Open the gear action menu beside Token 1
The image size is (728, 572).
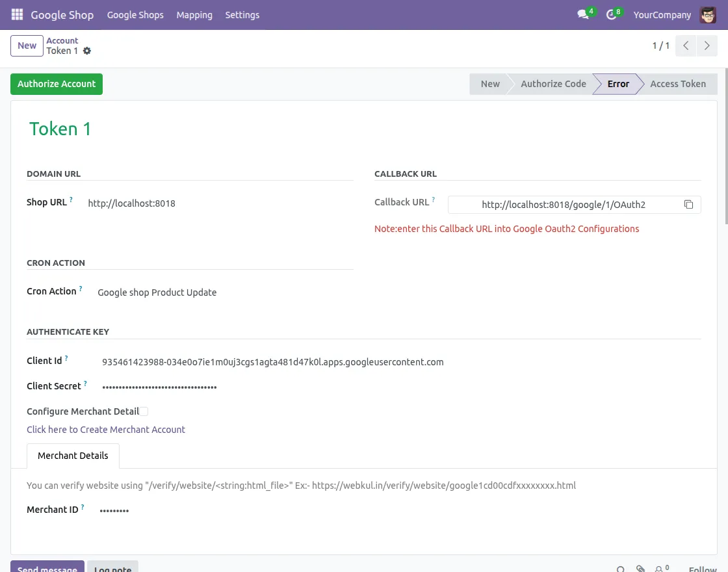pyautogui.click(x=87, y=51)
